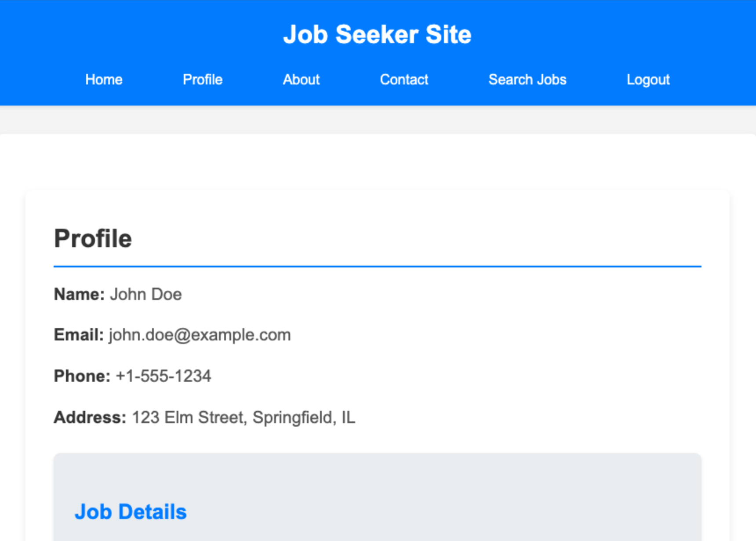Click the blue Job Details heading
The image size is (756, 541).
(x=131, y=512)
